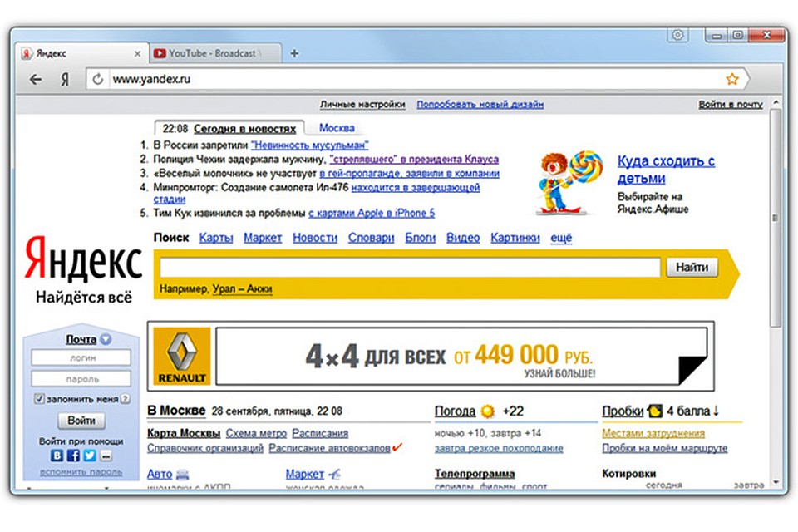Open the Погода weather link
This screenshot has height=532, width=798.
click(x=455, y=411)
